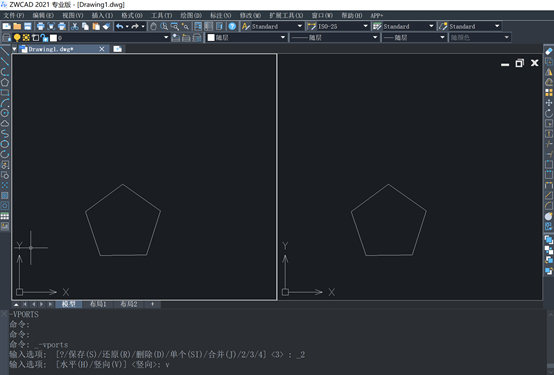Close the Drawing1.dwg document tab
The height and width of the screenshot is (375, 554).
tap(102, 49)
